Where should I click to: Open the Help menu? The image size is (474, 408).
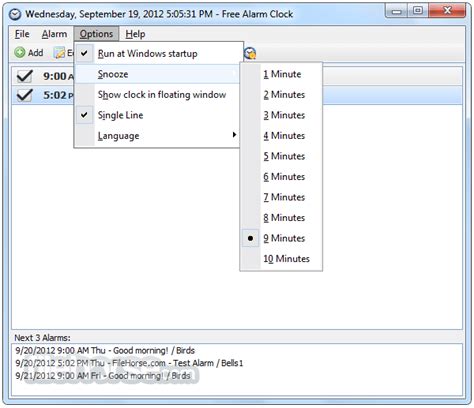[135, 34]
